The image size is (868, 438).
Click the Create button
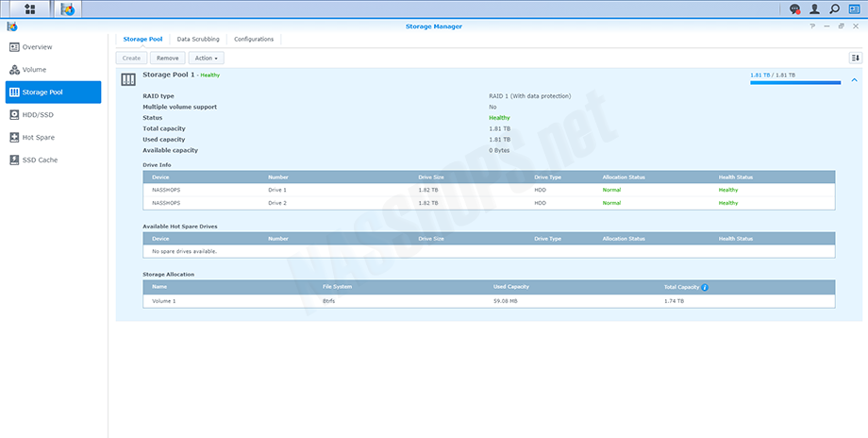pos(132,59)
